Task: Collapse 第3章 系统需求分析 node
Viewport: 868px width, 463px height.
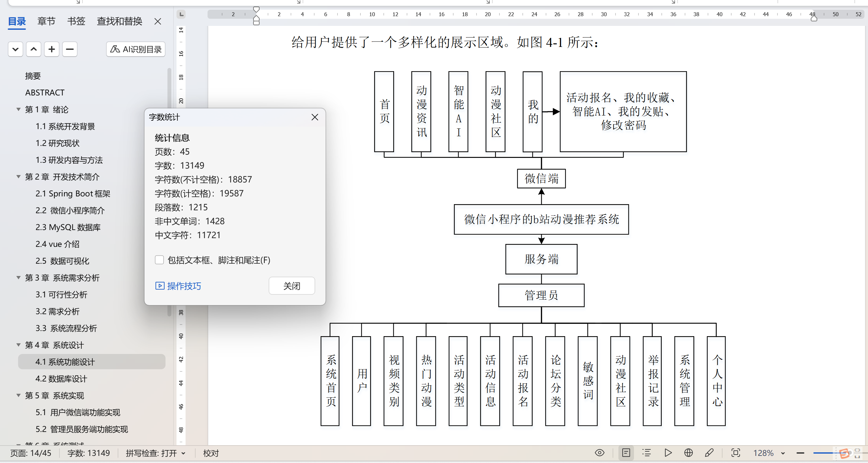Action: tap(18, 278)
